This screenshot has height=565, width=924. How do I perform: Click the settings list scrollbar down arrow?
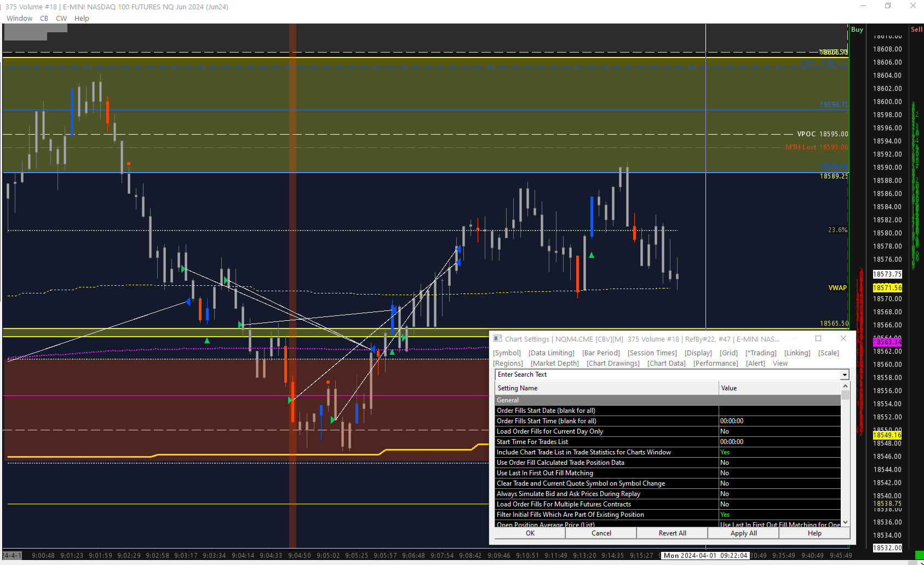point(845,522)
